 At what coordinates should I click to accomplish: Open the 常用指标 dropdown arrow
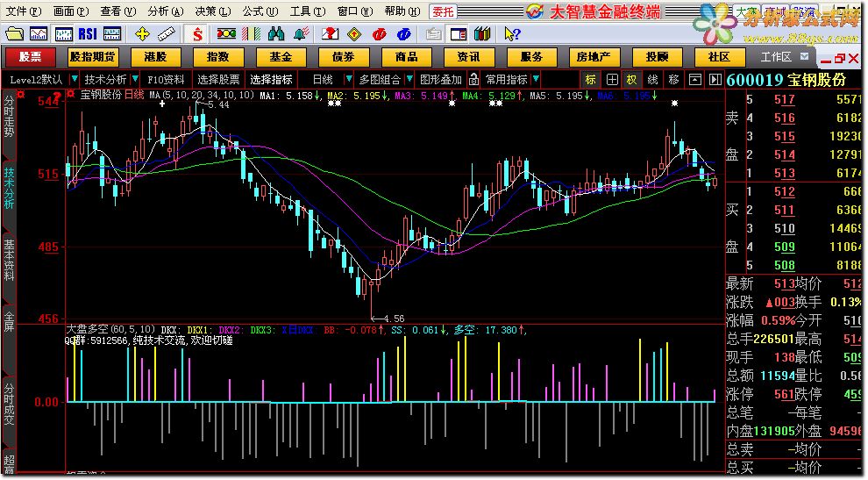[536, 80]
